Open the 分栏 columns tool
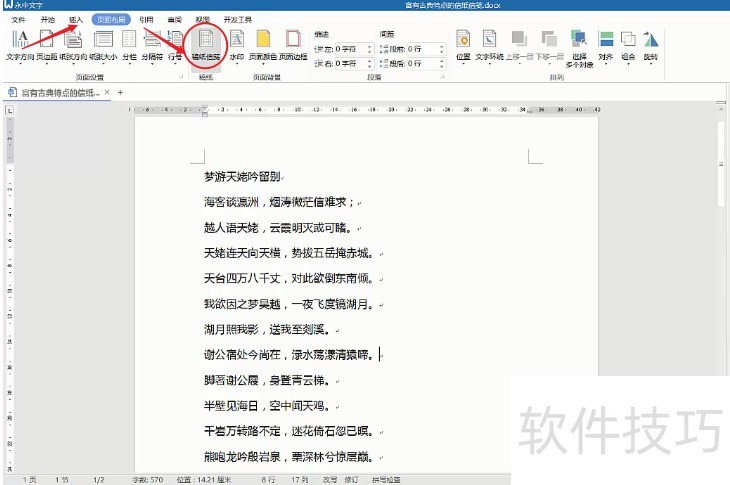 pos(129,45)
